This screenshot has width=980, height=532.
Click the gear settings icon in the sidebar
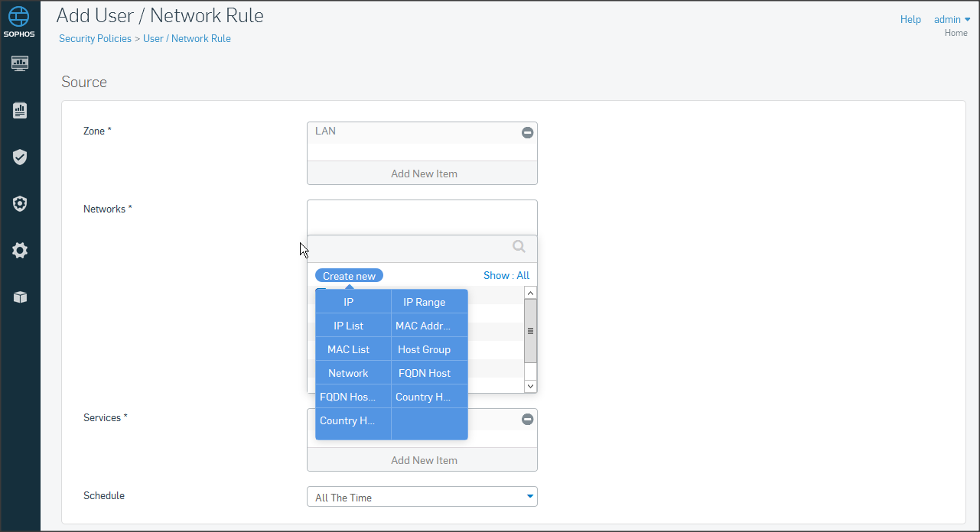[x=20, y=251]
